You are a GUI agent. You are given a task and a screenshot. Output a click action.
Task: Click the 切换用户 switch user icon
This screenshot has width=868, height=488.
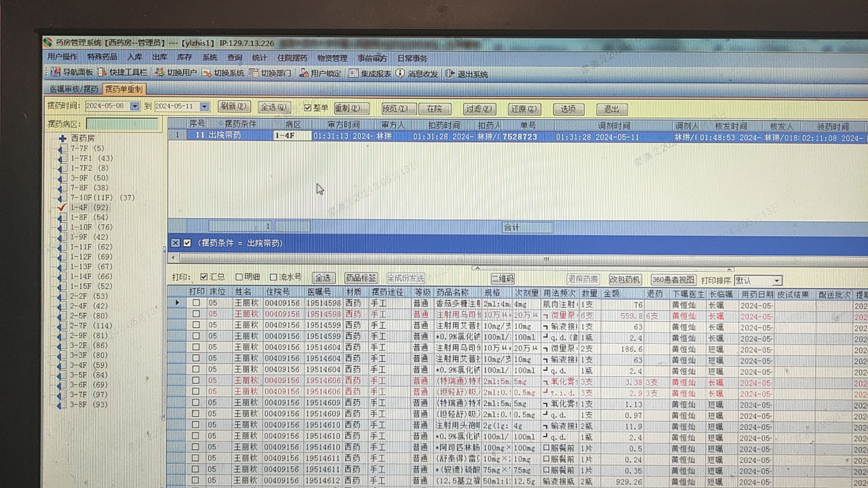(160, 72)
